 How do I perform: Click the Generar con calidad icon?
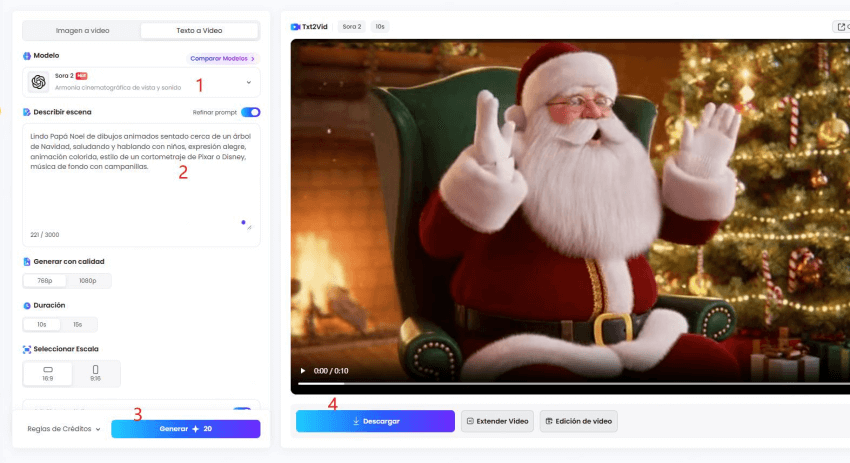click(27, 262)
